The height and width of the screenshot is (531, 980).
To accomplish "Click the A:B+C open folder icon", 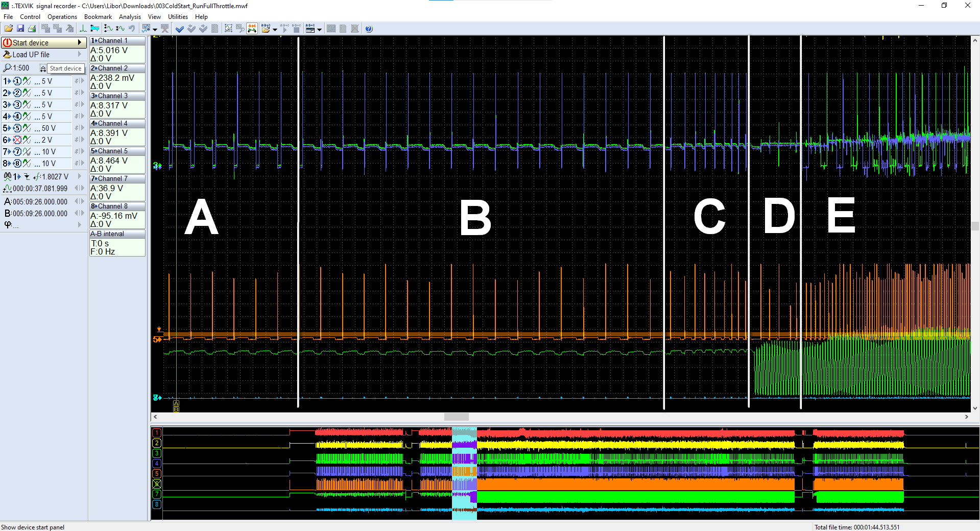I will [x=266, y=29].
